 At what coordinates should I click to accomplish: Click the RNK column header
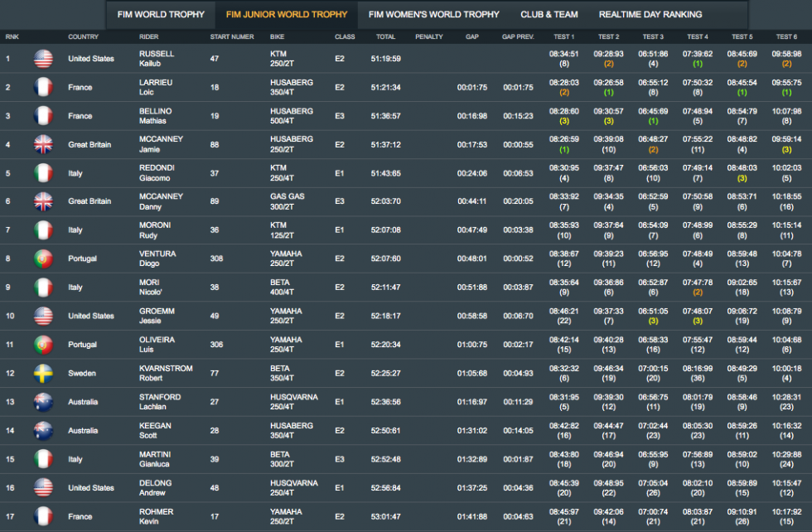point(12,36)
